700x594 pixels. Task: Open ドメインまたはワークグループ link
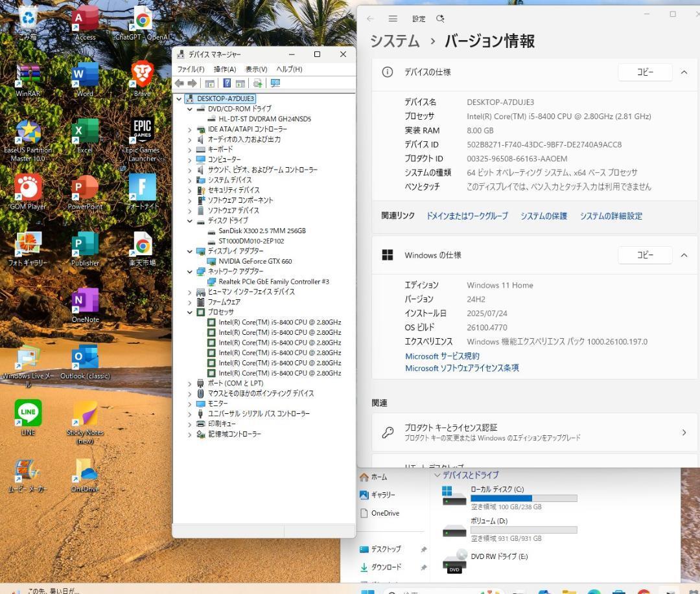[467, 216]
